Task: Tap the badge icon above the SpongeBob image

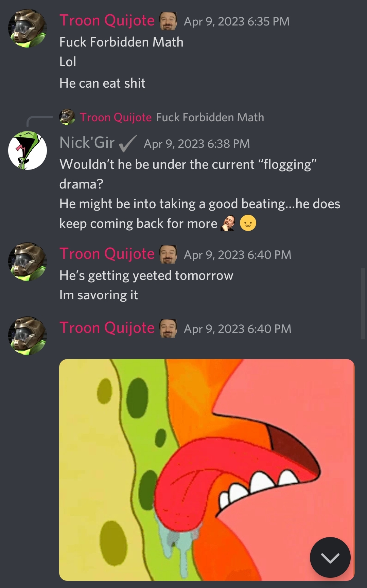Action: [x=169, y=328]
